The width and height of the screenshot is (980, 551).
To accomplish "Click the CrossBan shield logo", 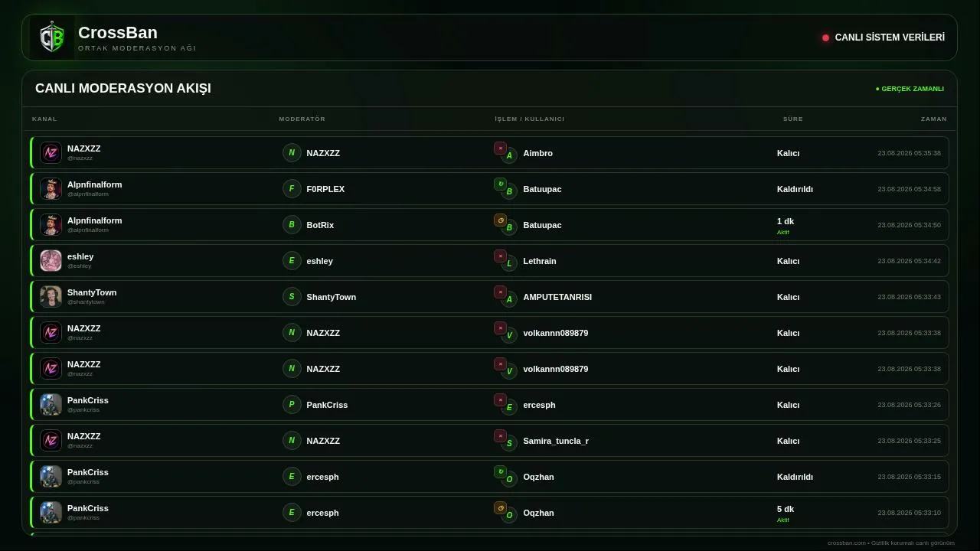I will click(52, 37).
